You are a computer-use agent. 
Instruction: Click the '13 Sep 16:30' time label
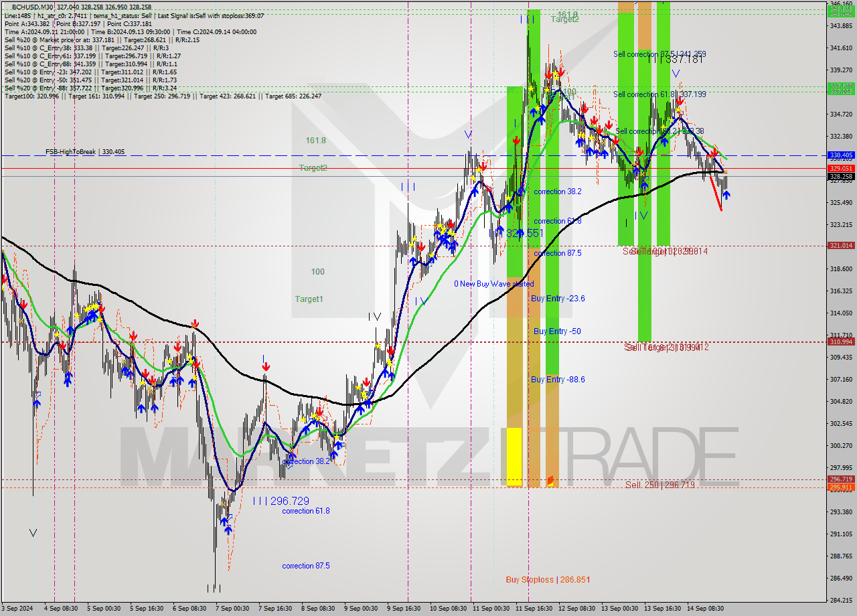(x=662, y=609)
